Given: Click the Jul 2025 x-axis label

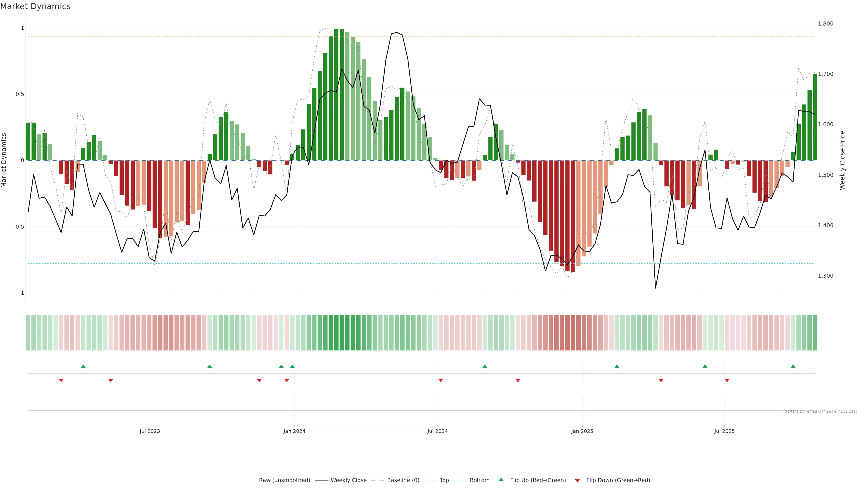Looking at the screenshot, I should coord(724,431).
